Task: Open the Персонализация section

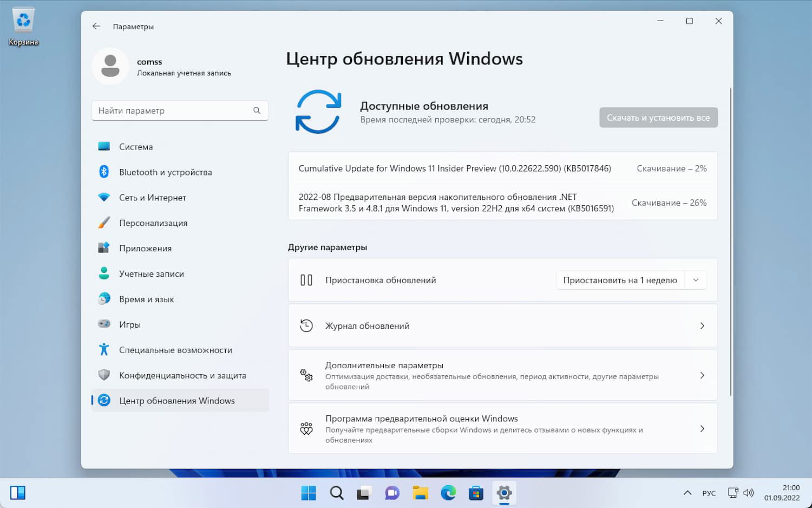Action: [153, 223]
